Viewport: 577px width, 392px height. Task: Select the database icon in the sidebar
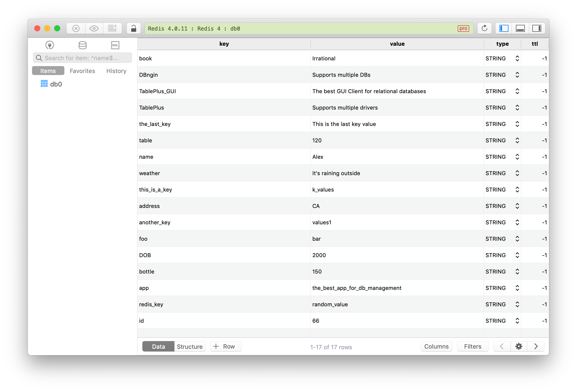point(82,45)
